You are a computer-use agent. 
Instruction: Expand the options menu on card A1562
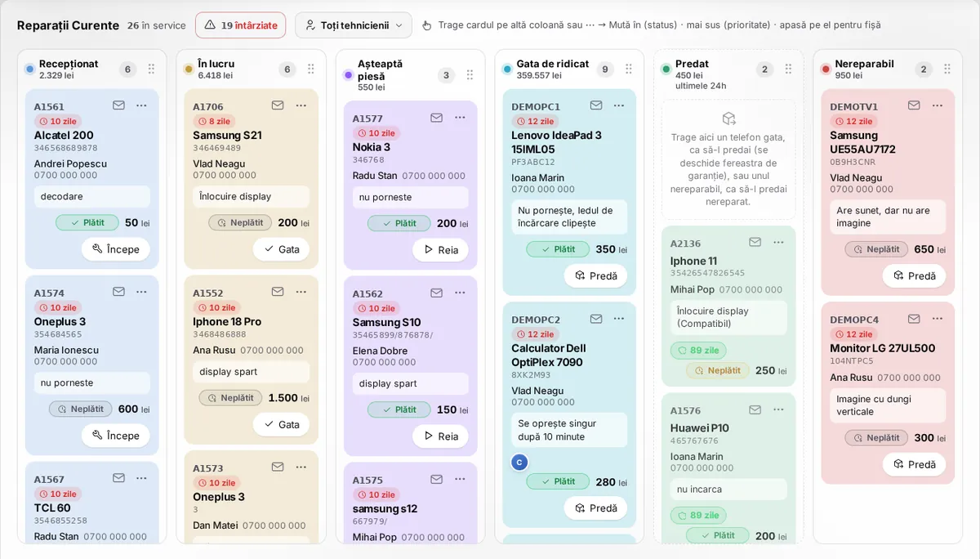[460, 293]
